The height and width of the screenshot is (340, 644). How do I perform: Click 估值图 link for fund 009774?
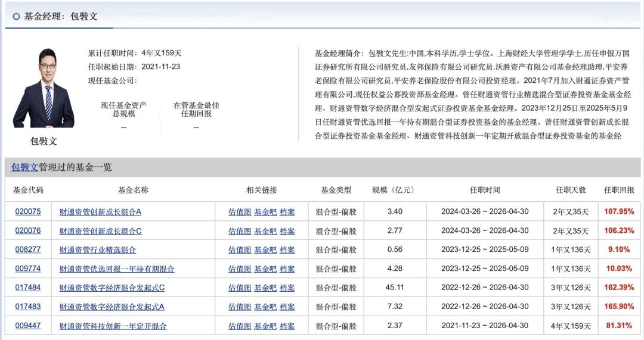pyautogui.click(x=240, y=269)
